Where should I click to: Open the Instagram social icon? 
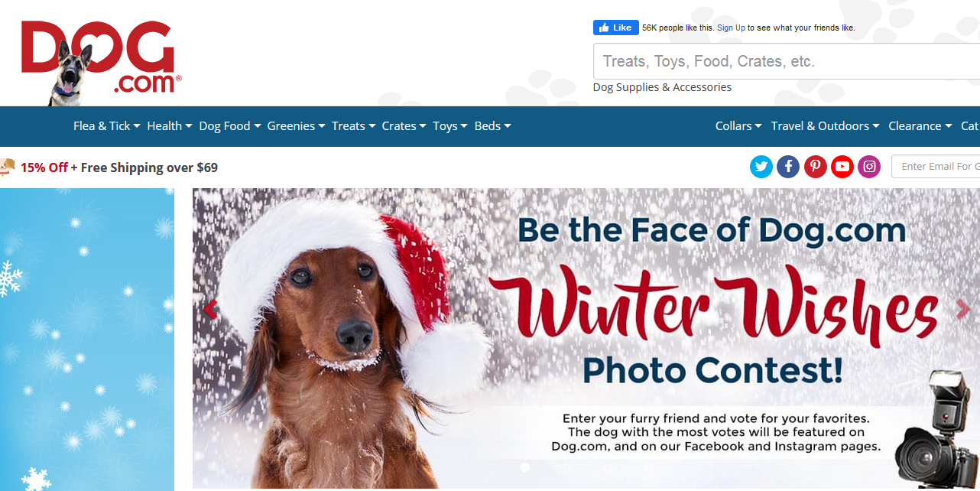tap(869, 167)
